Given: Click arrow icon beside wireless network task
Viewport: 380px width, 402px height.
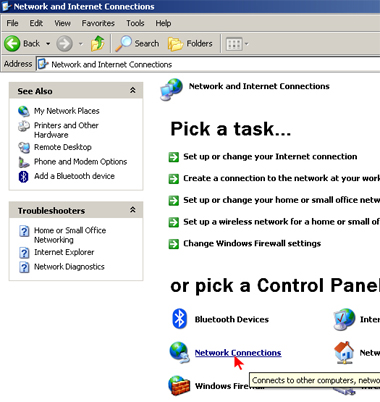Looking at the screenshot, I should click(x=174, y=222).
